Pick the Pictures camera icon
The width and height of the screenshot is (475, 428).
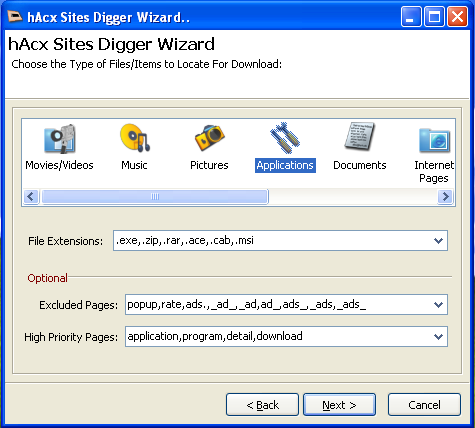[x=210, y=137]
